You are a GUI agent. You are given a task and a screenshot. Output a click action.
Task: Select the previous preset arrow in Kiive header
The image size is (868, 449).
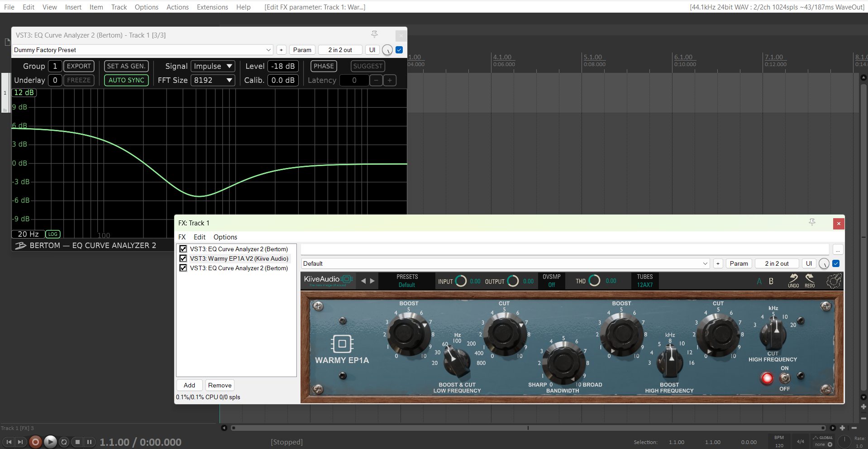363,281
